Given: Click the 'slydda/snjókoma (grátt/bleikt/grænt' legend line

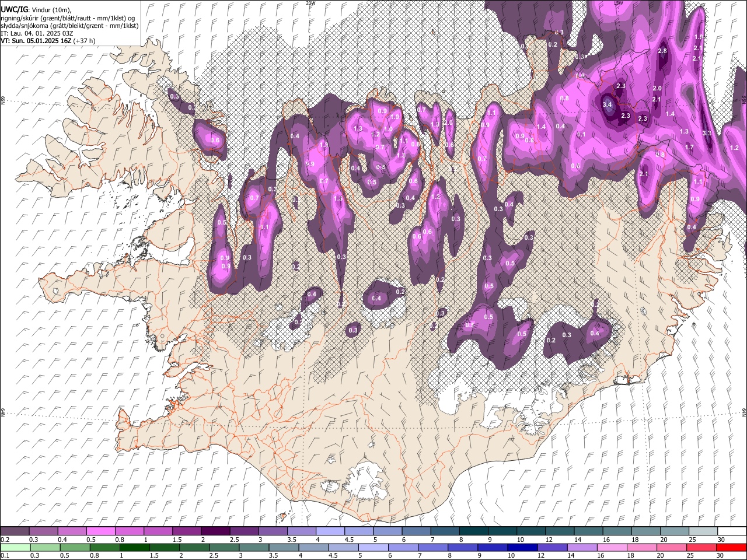Looking at the screenshot, I should tap(69, 26).
